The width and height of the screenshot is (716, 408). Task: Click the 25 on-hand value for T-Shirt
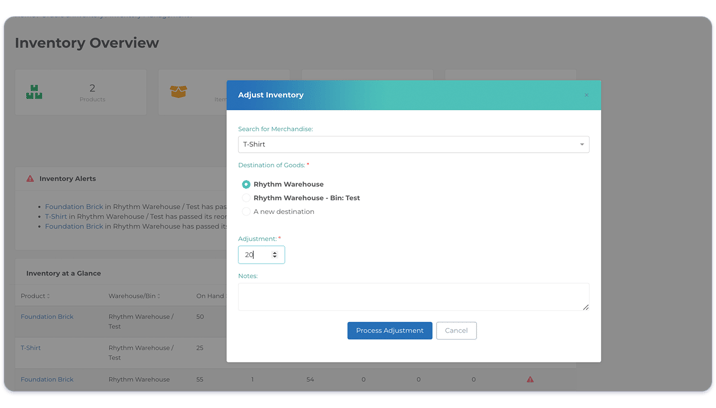click(x=200, y=348)
